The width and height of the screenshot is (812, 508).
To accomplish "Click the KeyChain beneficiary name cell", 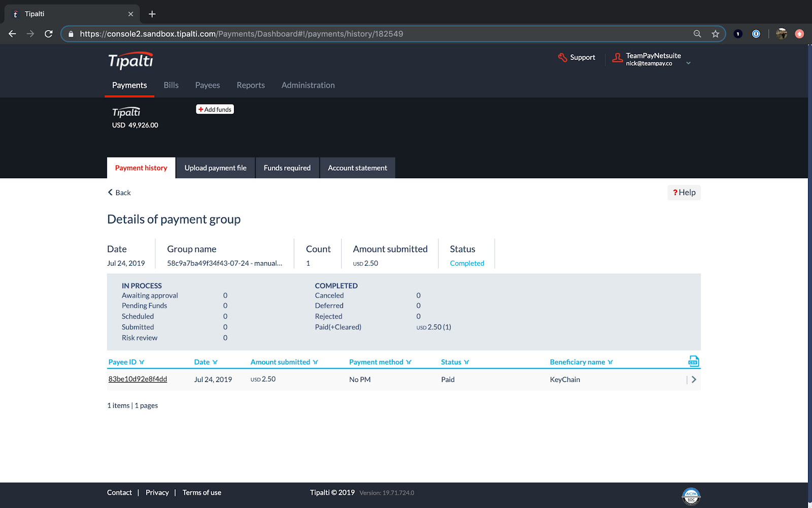I will click(565, 379).
